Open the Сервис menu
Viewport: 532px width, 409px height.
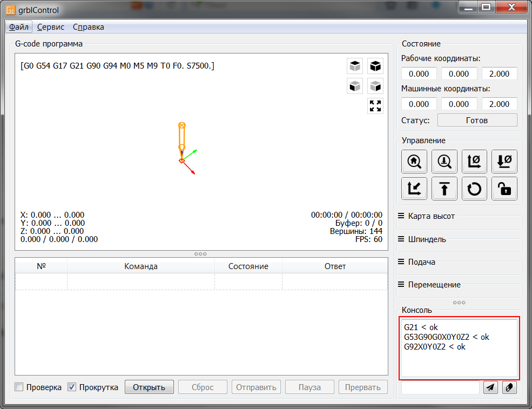pos(51,27)
